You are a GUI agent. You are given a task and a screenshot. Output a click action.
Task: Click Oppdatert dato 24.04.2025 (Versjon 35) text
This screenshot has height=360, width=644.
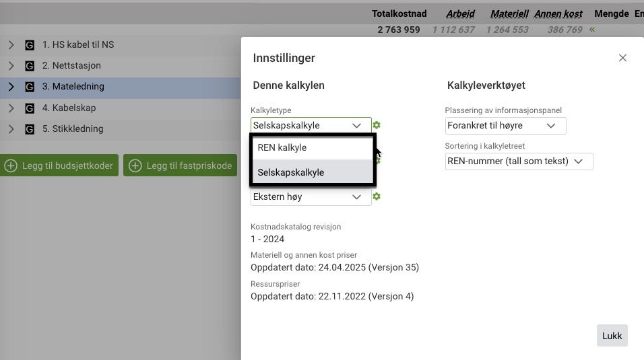click(x=335, y=267)
